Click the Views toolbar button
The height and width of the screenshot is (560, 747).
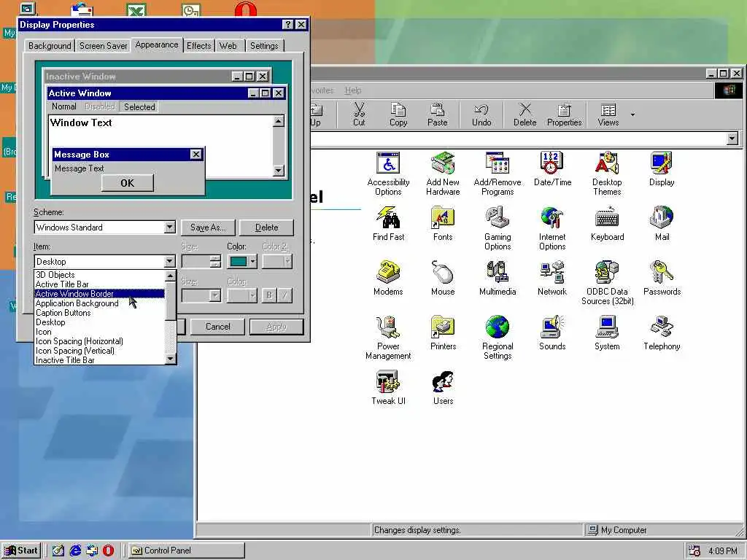(608, 114)
